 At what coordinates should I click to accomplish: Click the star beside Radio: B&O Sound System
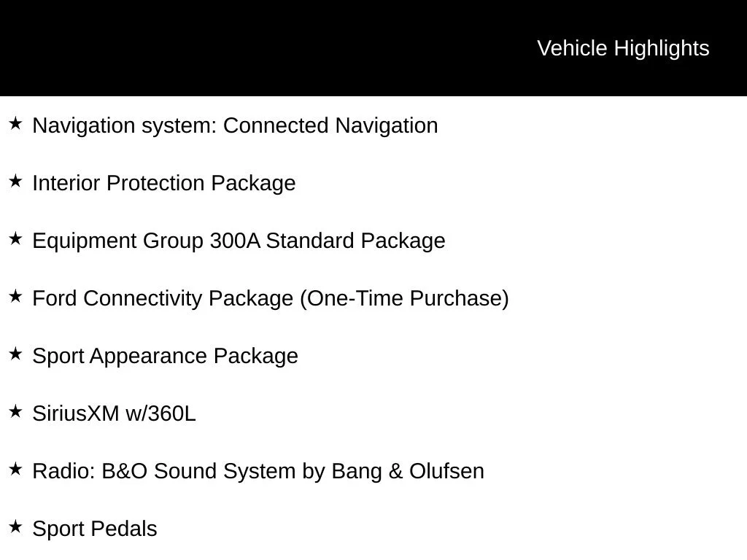pos(16,469)
